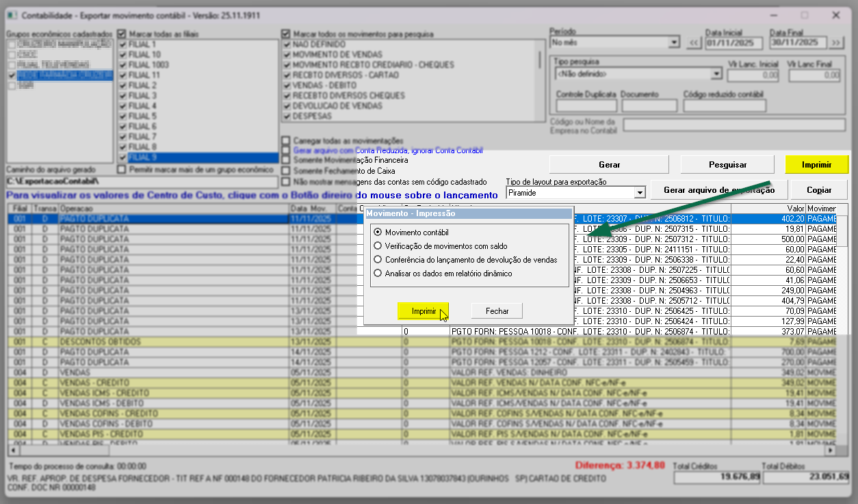
Task: Click the next period arrow button
Action: (x=837, y=42)
